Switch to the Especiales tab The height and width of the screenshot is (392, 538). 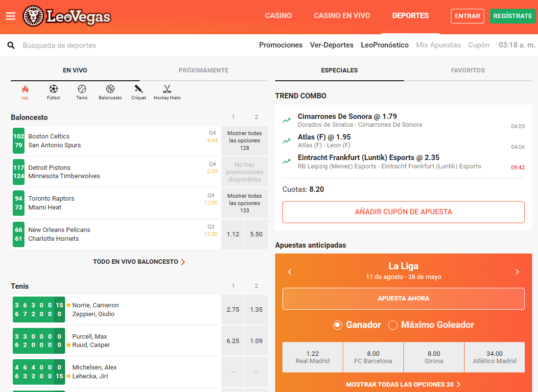click(339, 70)
